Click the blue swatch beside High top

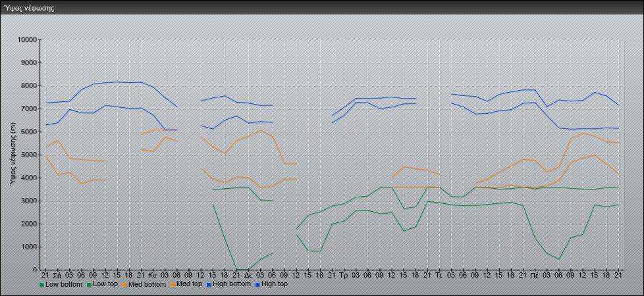point(257,285)
